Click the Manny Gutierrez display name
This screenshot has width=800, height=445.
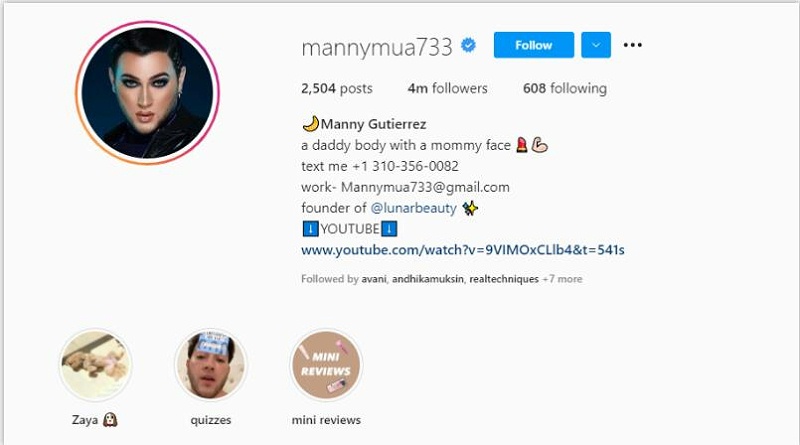(373, 124)
